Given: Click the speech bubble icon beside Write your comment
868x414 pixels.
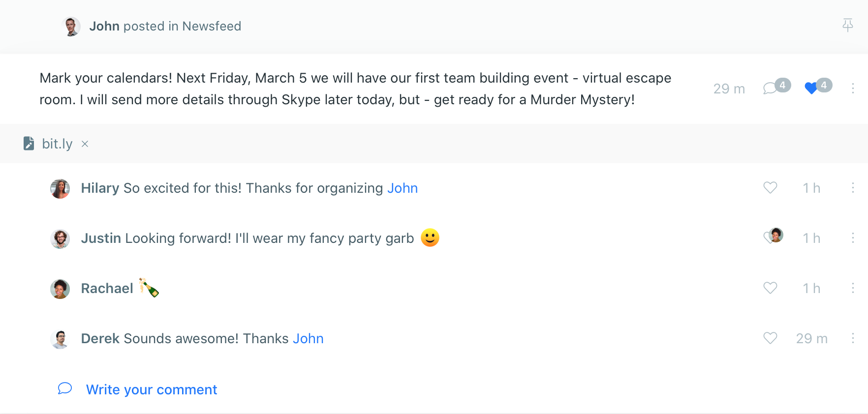Looking at the screenshot, I should tap(65, 388).
